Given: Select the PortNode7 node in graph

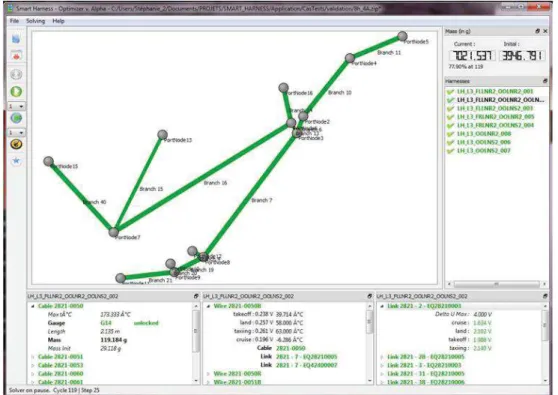Looking at the screenshot, I should click(x=114, y=232).
